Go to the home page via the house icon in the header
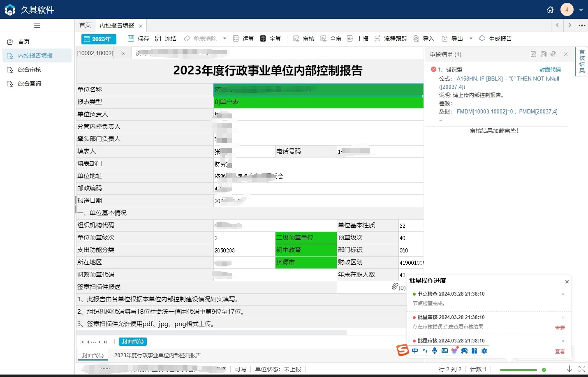 point(550,9)
